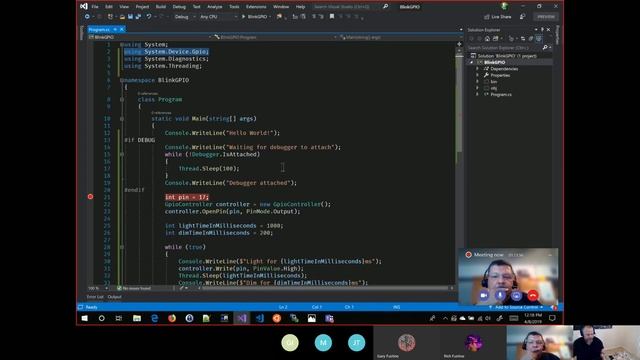Open the Debug menu
Image resolution: width=640 pixels, height=360 pixels.
(x=179, y=7)
